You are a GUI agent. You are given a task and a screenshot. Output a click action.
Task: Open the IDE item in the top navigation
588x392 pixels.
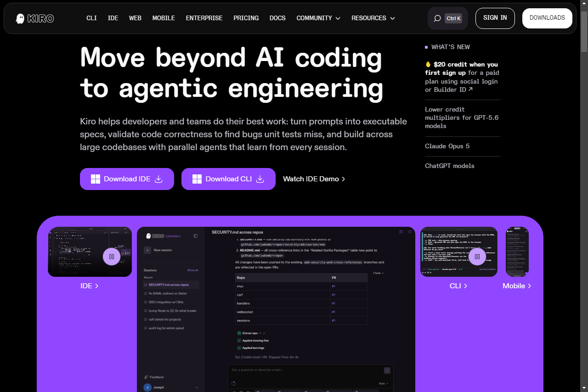click(113, 18)
